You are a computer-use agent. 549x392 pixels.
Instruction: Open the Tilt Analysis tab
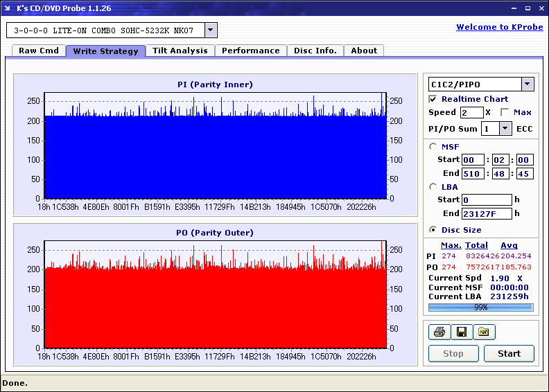tap(180, 51)
